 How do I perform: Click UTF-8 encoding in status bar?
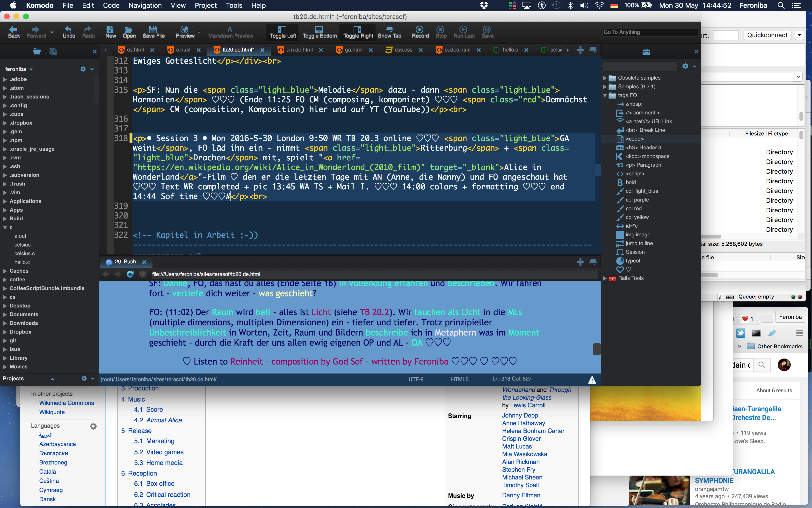[x=416, y=379]
